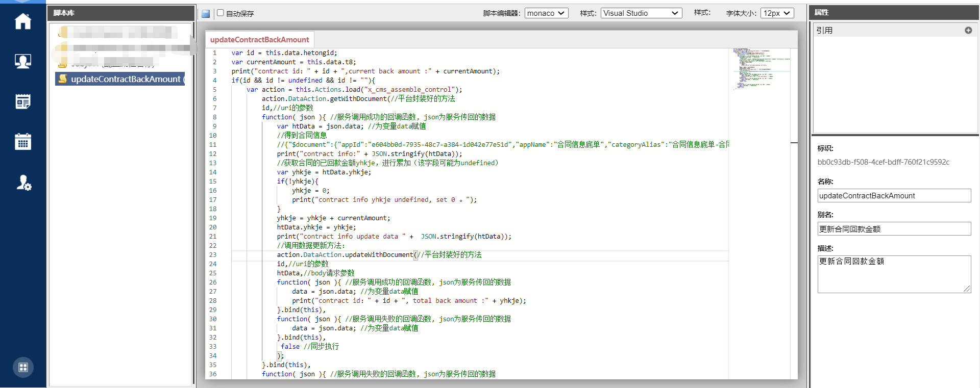
Task: Open the user settings gear icon
Action: coord(23,183)
